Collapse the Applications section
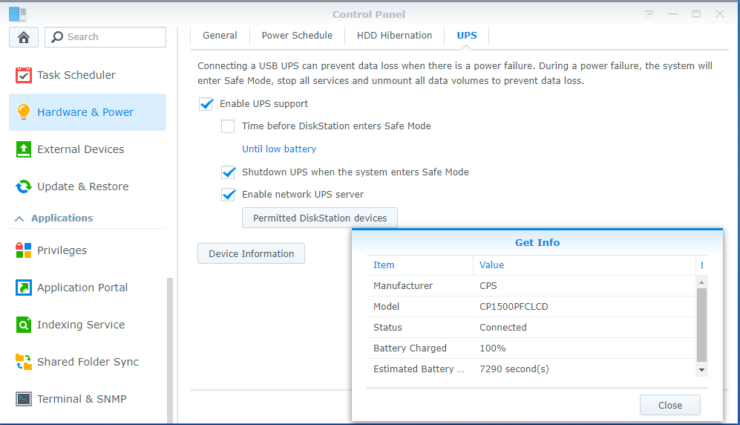 point(17,218)
